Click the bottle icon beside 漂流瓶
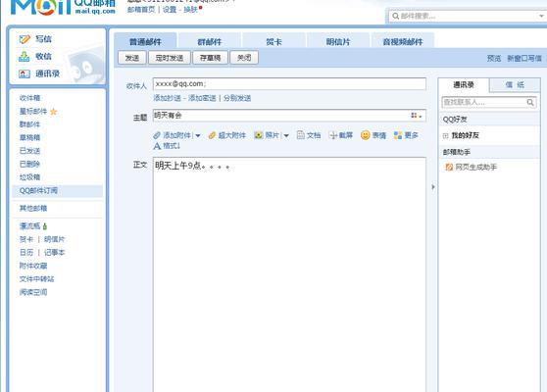The width and height of the screenshot is (547, 392). pyautogui.click(x=45, y=226)
